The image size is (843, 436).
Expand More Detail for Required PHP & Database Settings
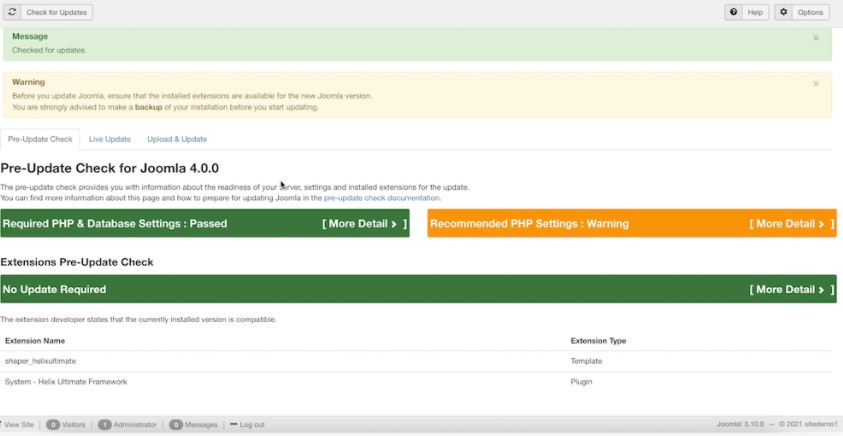[x=364, y=224]
